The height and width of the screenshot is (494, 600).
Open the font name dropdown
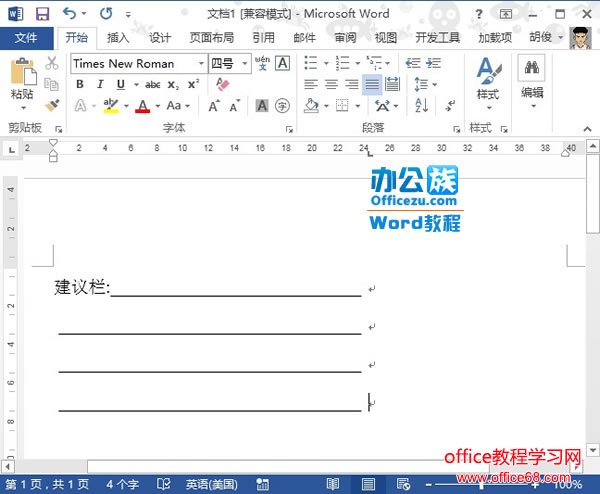pos(201,64)
